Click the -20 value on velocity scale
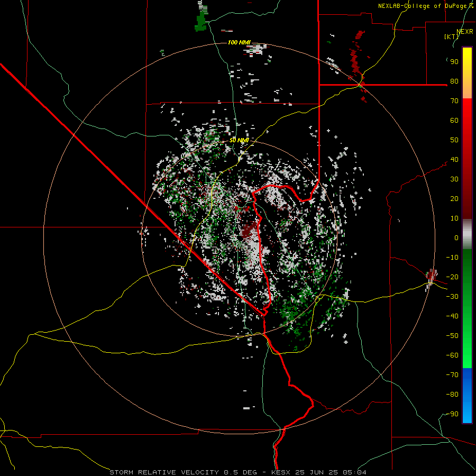The image size is (476, 476). point(452,277)
